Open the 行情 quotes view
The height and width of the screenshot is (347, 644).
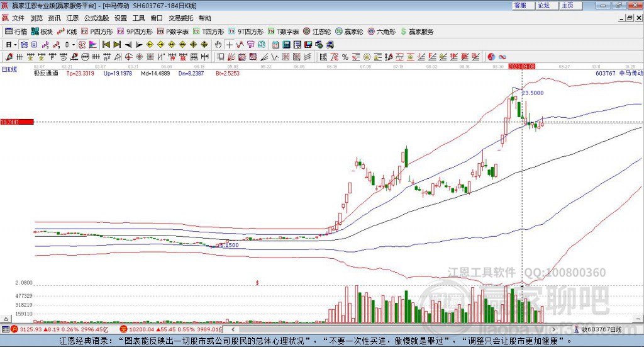tap(16, 31)
